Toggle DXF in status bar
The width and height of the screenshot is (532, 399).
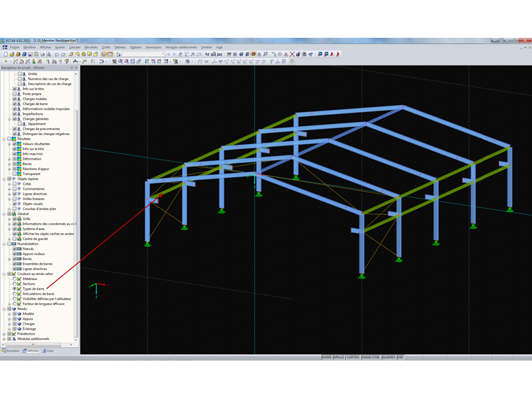tap(400, 357)
